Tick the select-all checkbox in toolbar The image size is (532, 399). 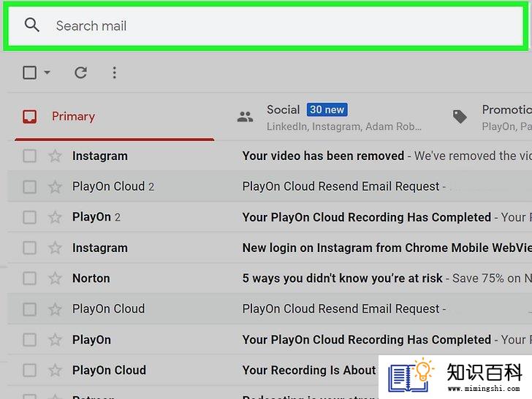point(29,72)
